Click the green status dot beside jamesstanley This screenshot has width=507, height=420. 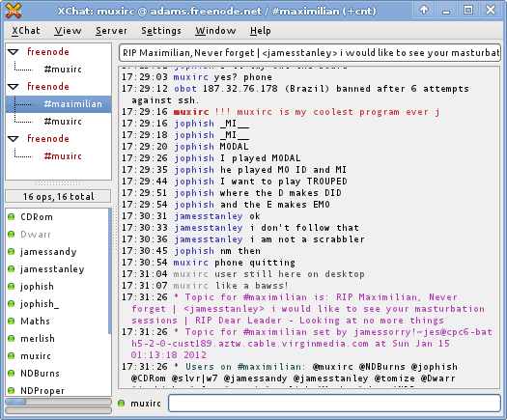click(12, 269)
